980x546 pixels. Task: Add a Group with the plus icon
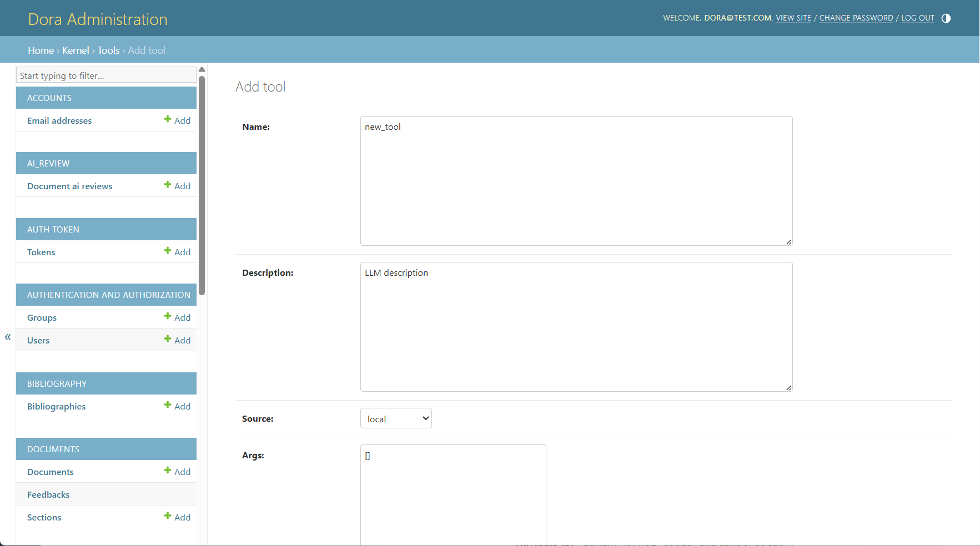click(x=168, y=317)
